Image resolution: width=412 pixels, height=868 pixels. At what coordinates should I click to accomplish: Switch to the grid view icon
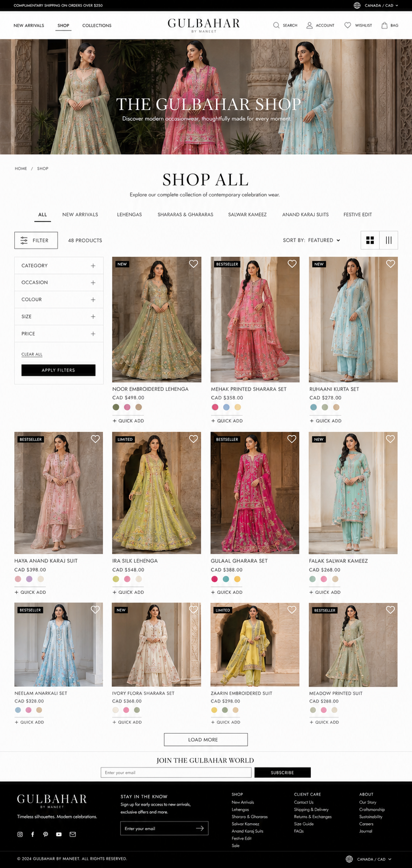[370, 240]
